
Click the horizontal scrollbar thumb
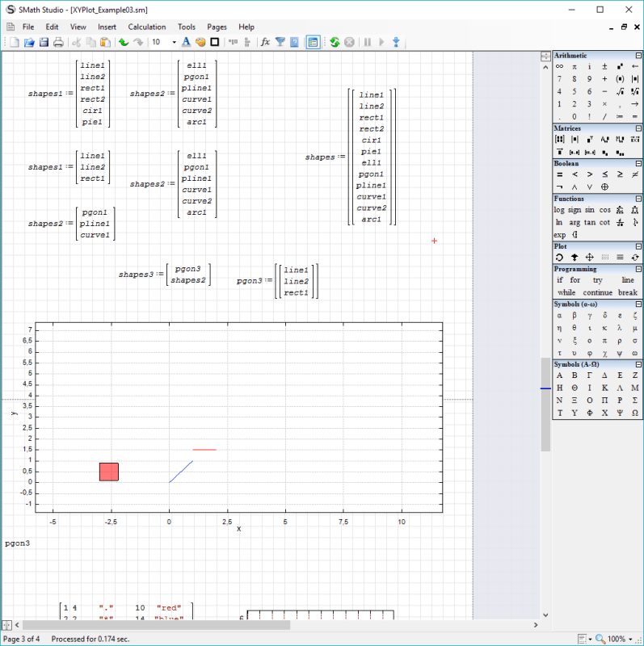tap(156, 625)
